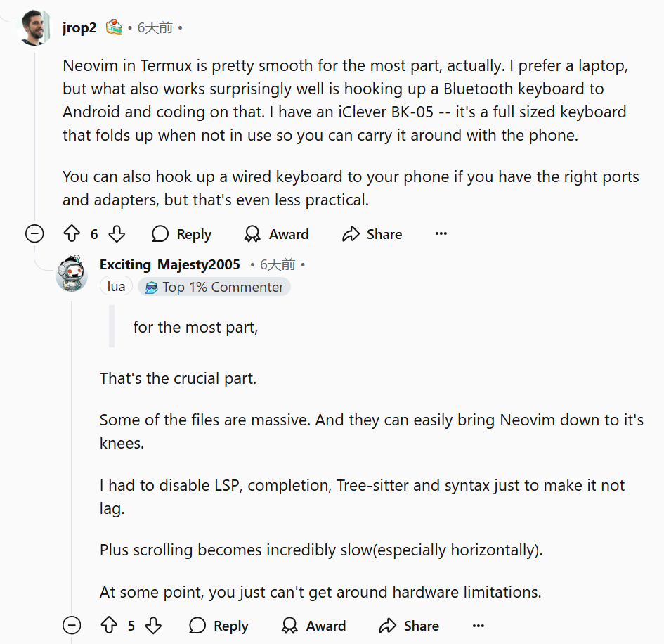Screen dimensions: 664x644
Task: Click the Award icon under Exciting_Majesty2005's reply
Action: (x=289, y=625)
